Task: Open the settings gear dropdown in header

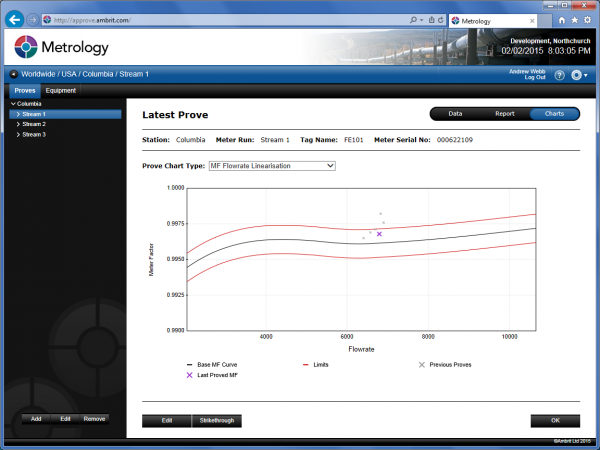Action: tap(579, 75)
